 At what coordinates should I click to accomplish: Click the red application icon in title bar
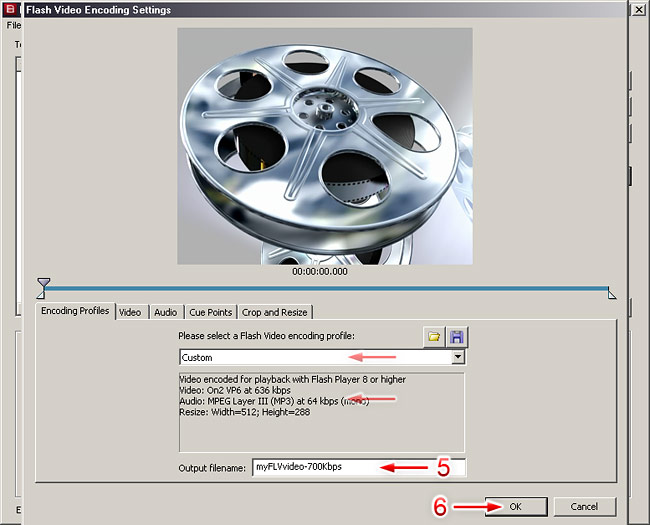11,9
